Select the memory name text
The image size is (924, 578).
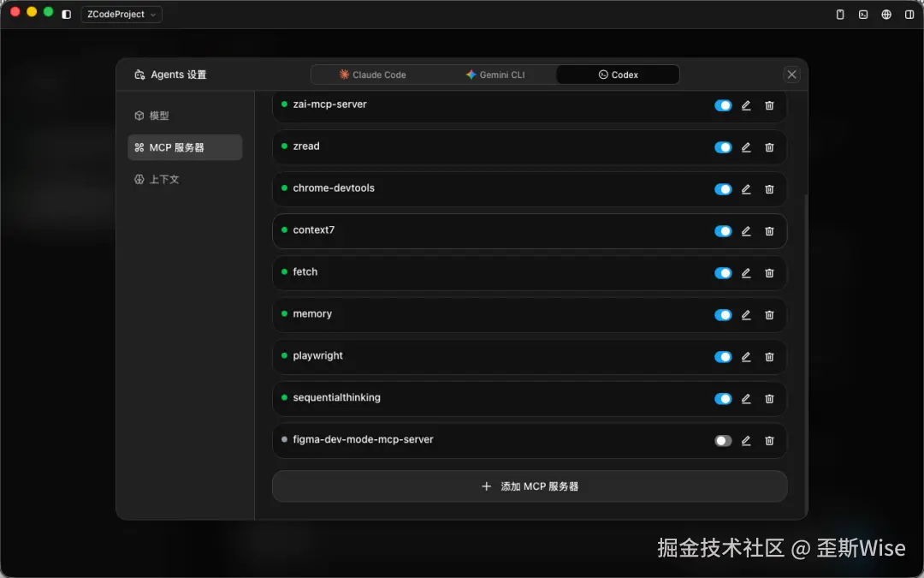[312, 313]
